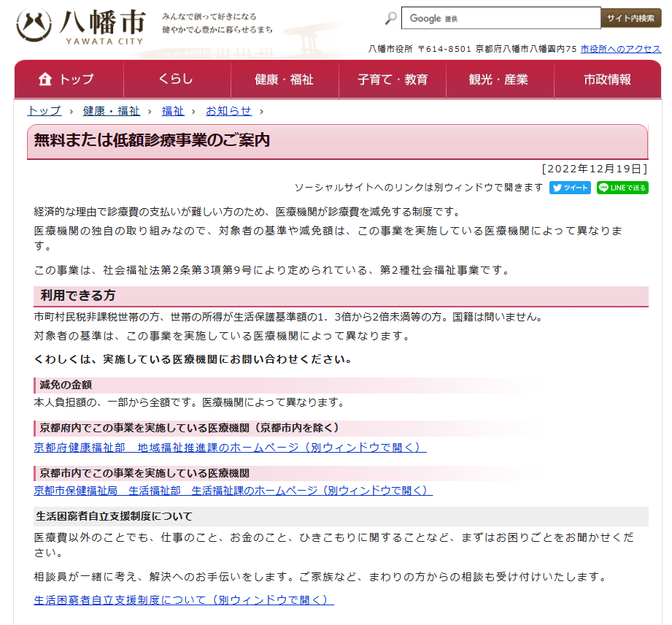Image resolution: width=672 pixels, height=625 pixels.
Task: Click the 福祉 breadcrumb link
Action: 173,111
